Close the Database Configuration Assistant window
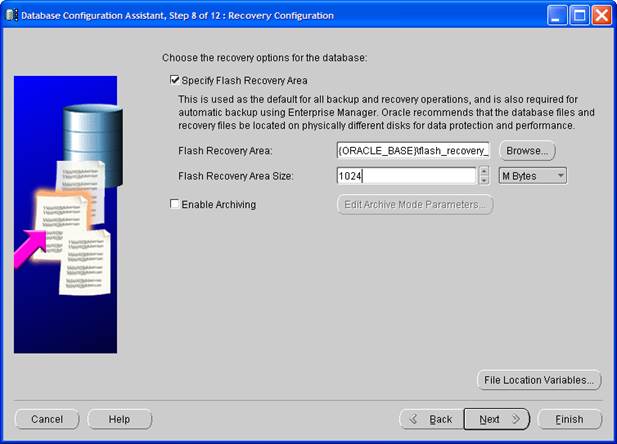617x444 pixels. click(602, 16)
